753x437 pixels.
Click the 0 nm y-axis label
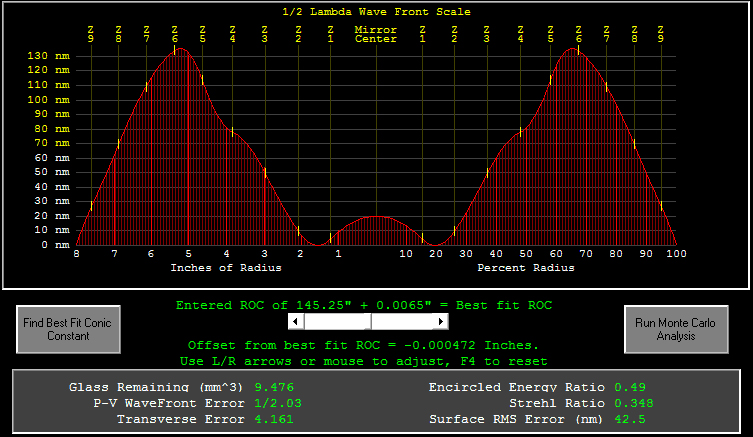(56, 245)
